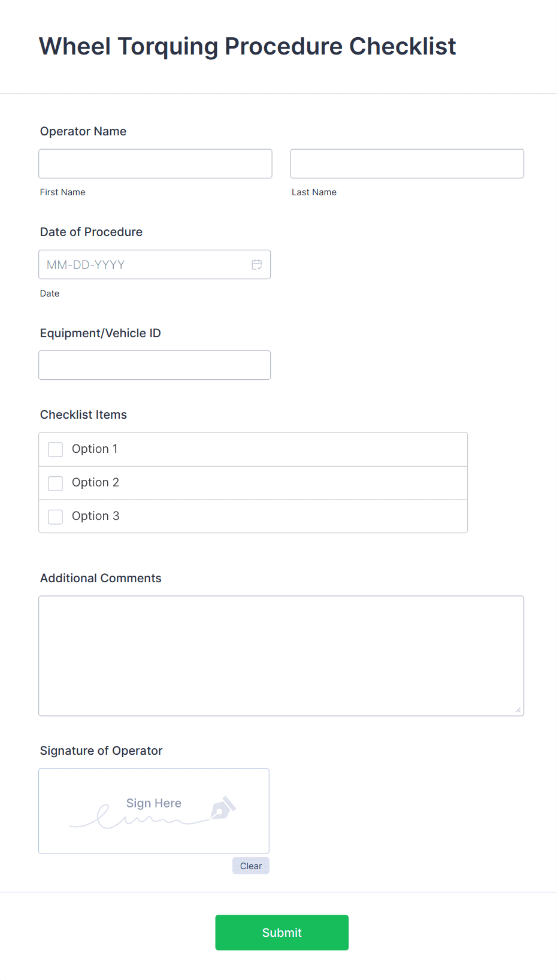Click the First Name input field

[155, 163]
